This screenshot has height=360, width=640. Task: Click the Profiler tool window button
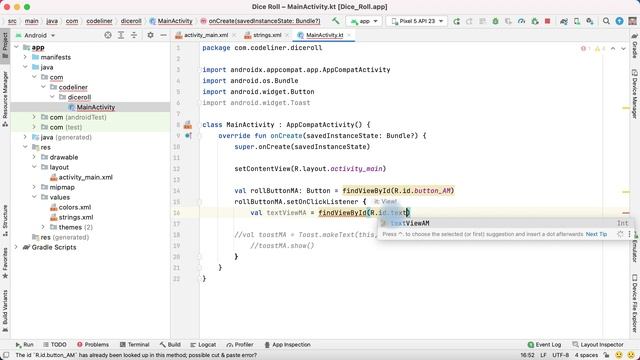(240, 344)
